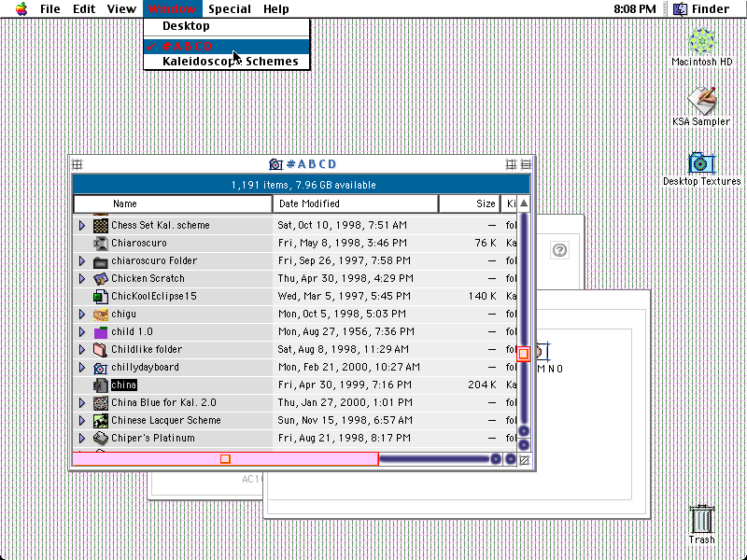Click the china file icon

101,385
